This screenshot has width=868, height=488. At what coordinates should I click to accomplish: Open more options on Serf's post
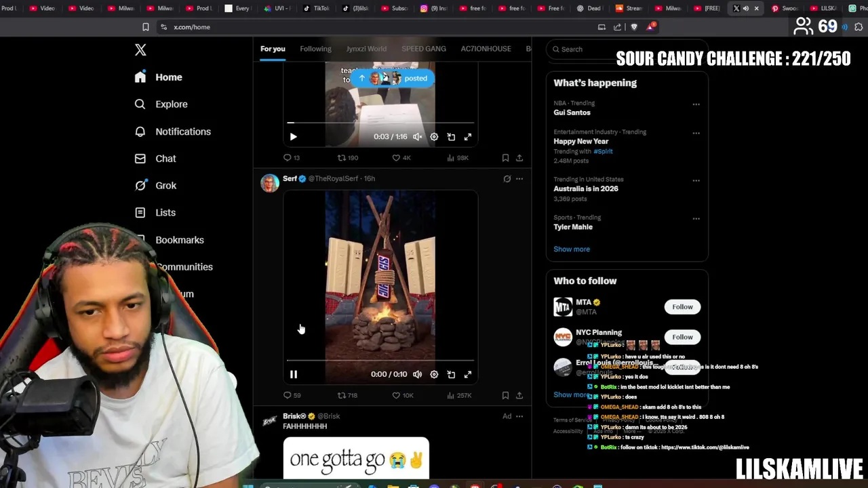[519, 179]
